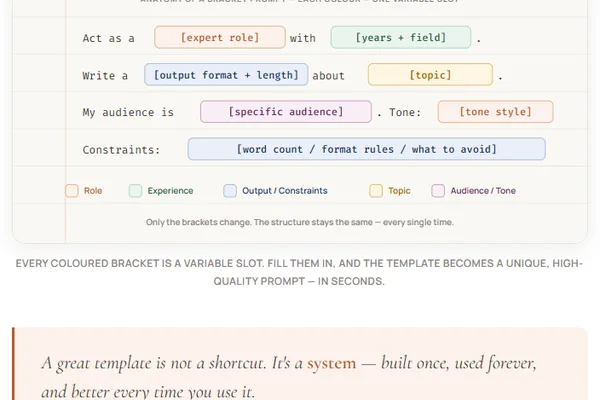Screen dimensions: 600x400
Task: Click the Output / Constraints legend swatch
Action: click(230, 191)
